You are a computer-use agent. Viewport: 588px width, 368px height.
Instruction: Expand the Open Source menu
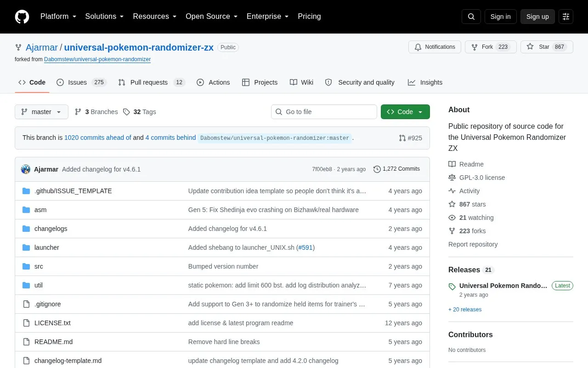[x=211, y=17]
